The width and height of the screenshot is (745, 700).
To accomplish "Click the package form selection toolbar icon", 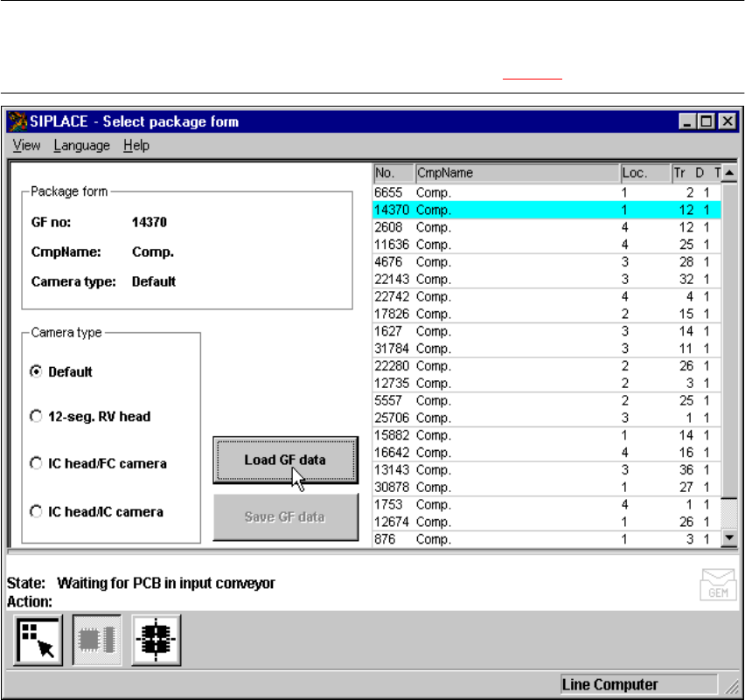I will pyautogui.click(x=38, y=641).
